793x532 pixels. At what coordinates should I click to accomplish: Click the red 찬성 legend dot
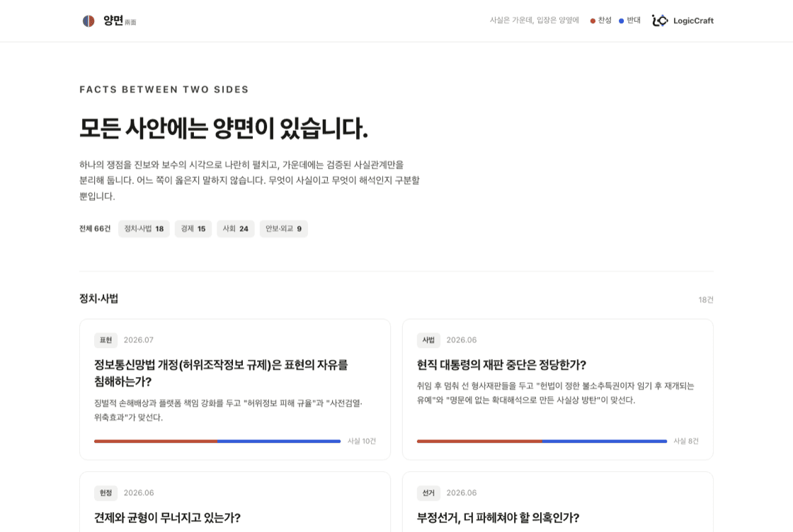click(593, 21)
